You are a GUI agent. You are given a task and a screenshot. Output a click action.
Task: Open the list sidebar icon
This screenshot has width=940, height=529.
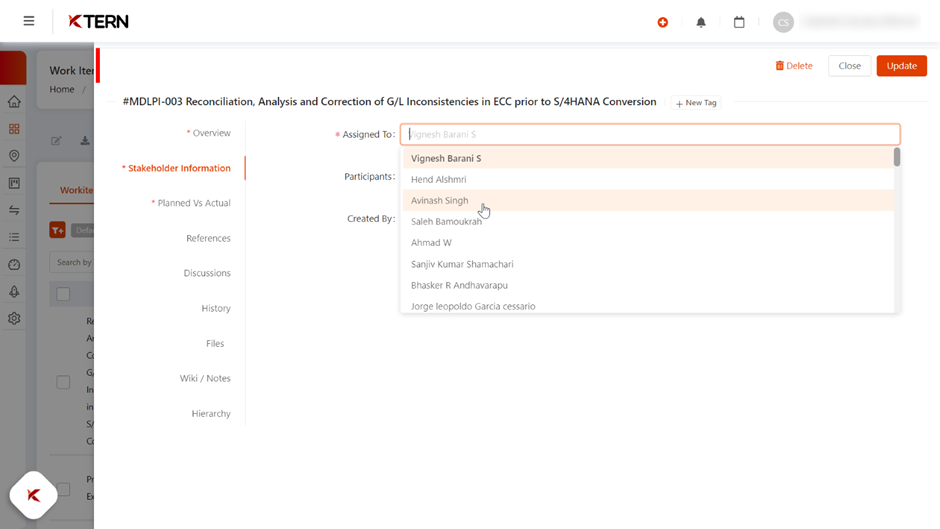[14, 238]
